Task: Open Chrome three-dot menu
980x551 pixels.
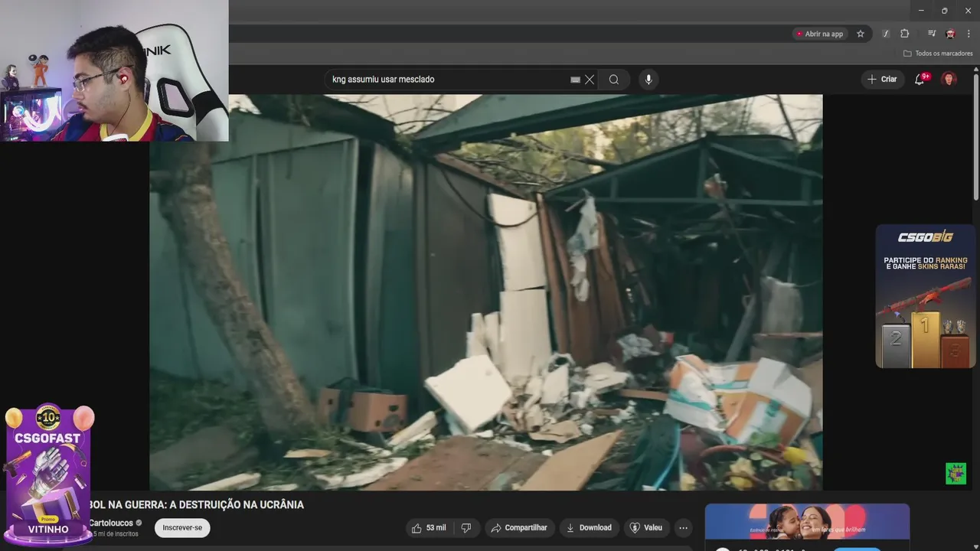Action: click(x=968, y=34)
